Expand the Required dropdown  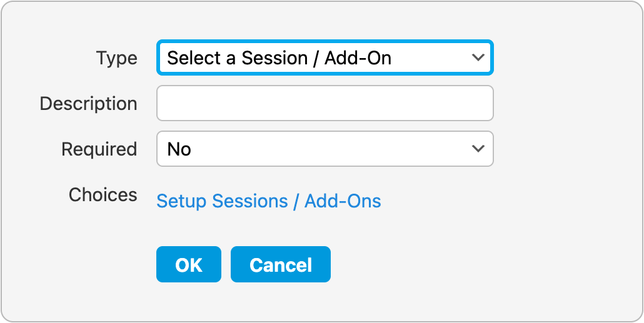[x=325, y=149]
